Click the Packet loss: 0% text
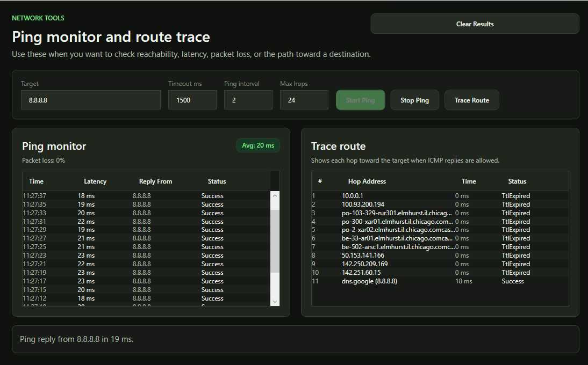Image resolution: width=588 pixels, height=365 pixels. 44,160
